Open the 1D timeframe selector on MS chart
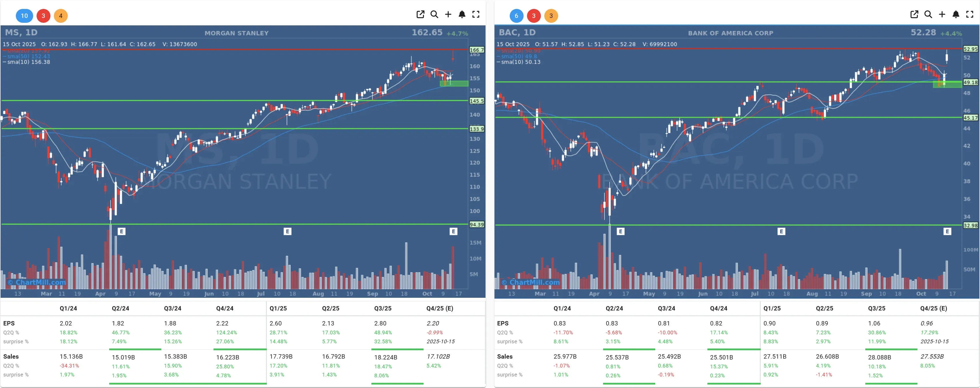Viewport: 980px width, 388px height. click(x=31, y=33)
